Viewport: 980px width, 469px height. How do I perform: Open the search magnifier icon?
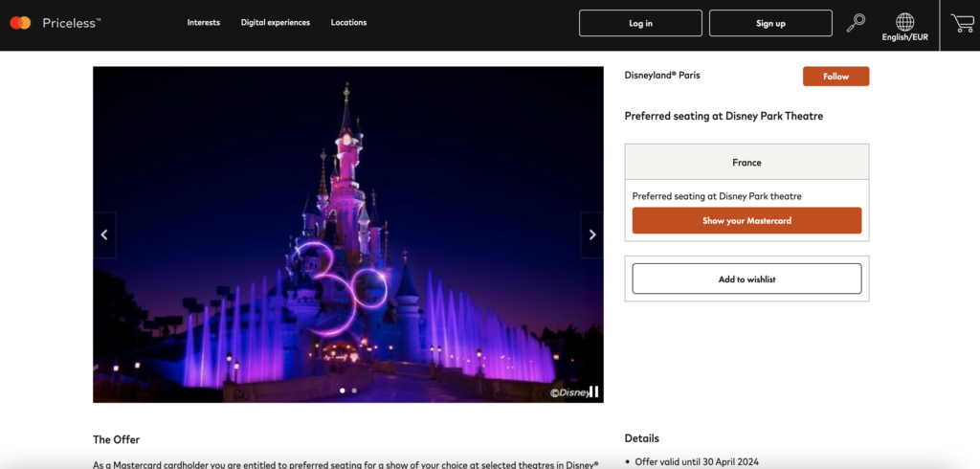click(856, 23)
